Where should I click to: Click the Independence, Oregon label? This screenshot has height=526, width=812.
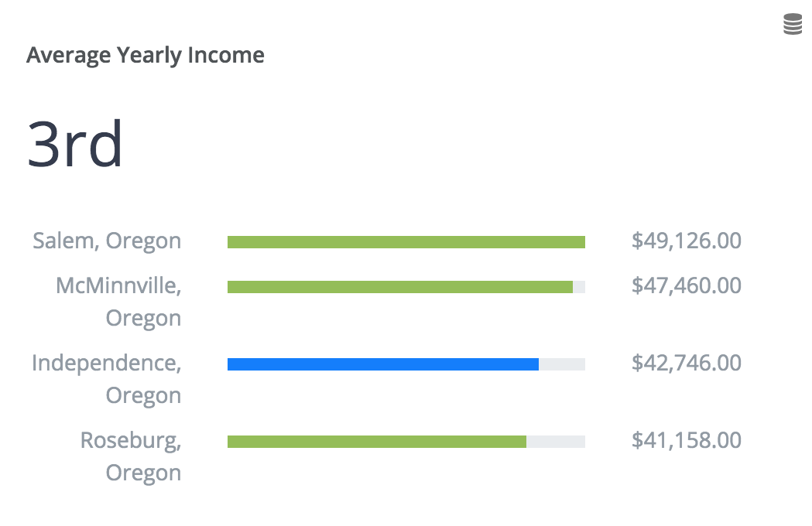[107, 378]
